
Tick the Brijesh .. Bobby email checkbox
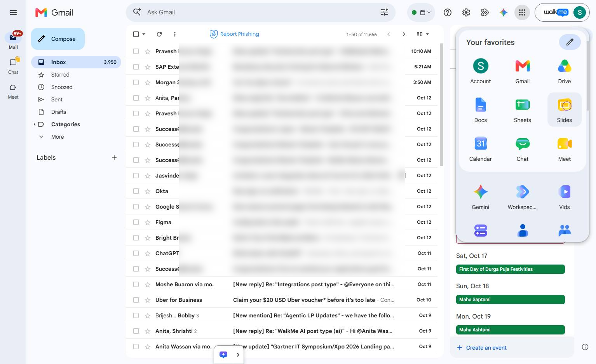coord(136,315)
